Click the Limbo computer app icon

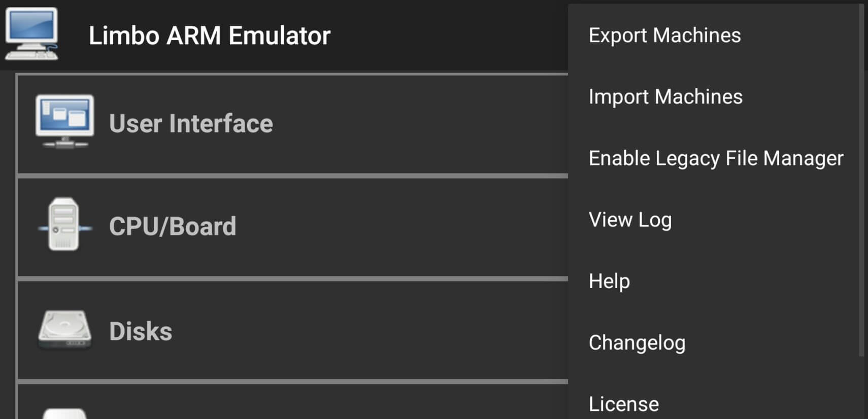point(31,34)
